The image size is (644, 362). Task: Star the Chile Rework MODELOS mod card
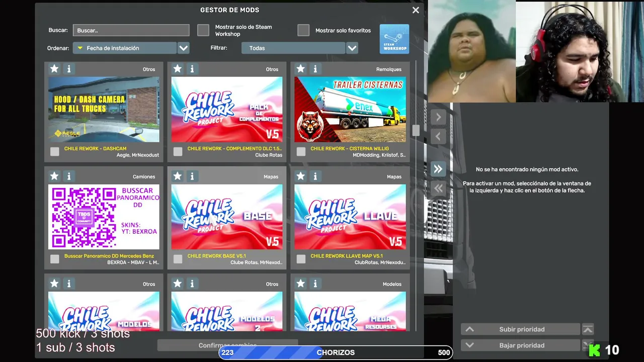[x=54, y=284]
